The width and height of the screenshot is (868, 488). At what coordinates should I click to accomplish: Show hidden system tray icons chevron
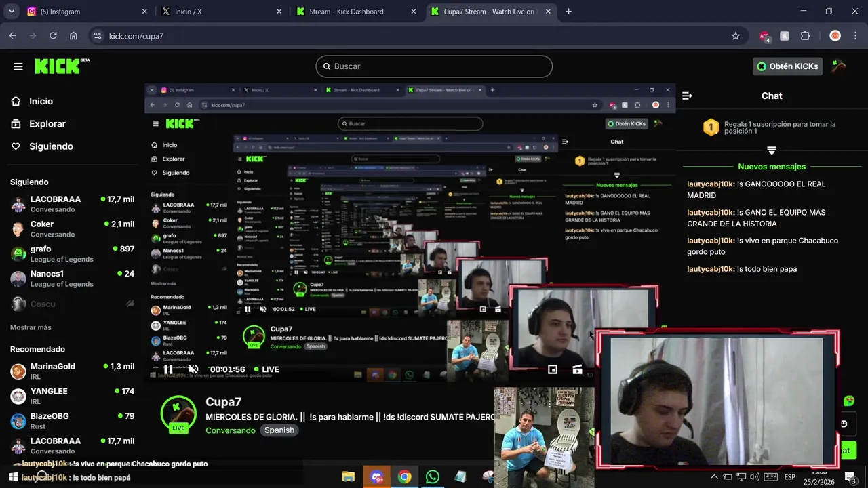(x=714, y=477)
